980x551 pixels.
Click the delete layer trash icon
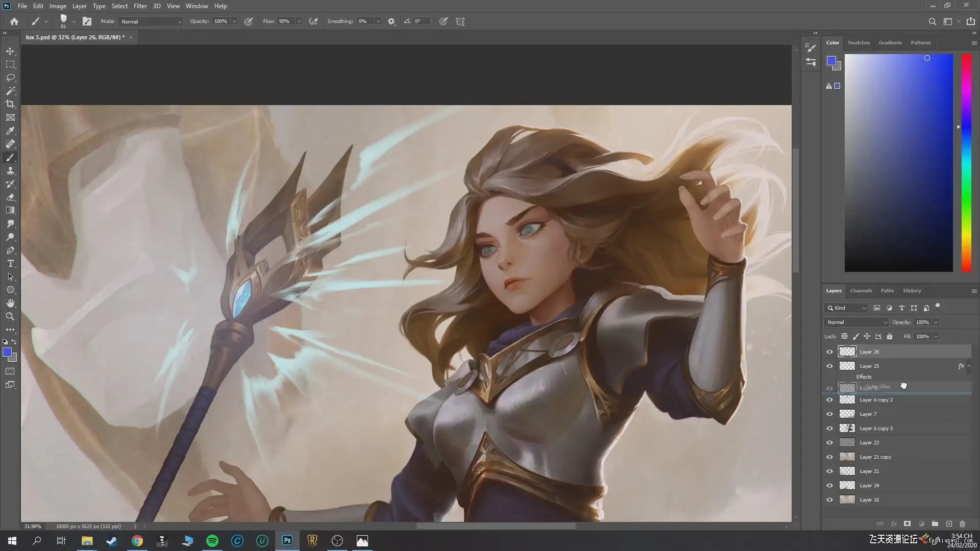(x=962, y=524)
